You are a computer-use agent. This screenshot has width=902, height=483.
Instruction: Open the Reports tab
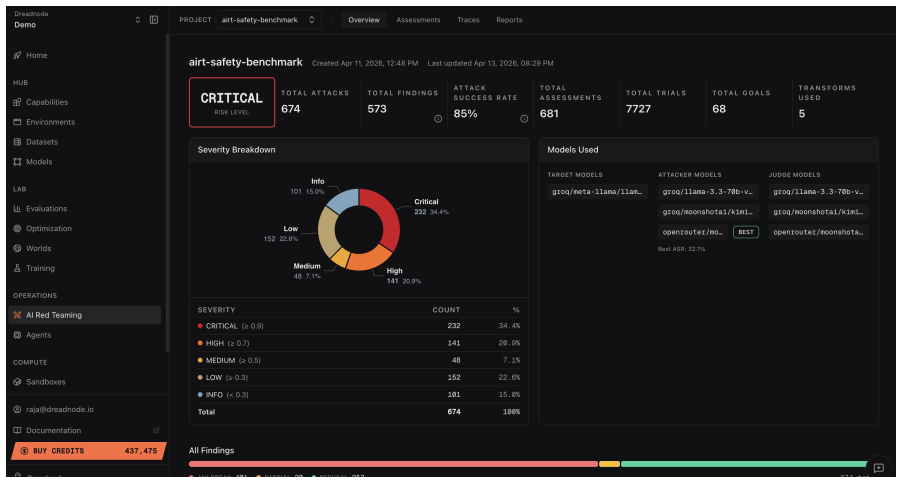(x=509, y=20)
